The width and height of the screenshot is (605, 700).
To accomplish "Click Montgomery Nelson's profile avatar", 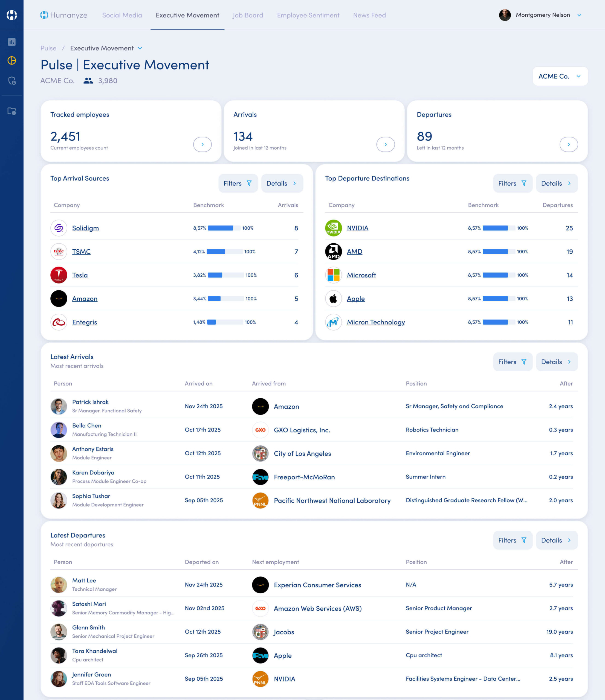I will click(x=505, y=15).
